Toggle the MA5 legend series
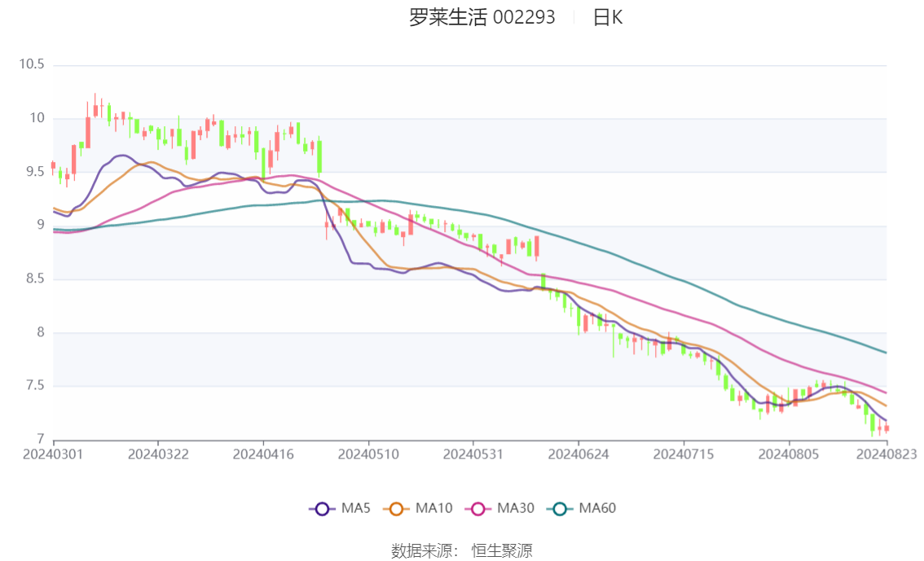This screenshot has height=561, width=924. (340, 509)
